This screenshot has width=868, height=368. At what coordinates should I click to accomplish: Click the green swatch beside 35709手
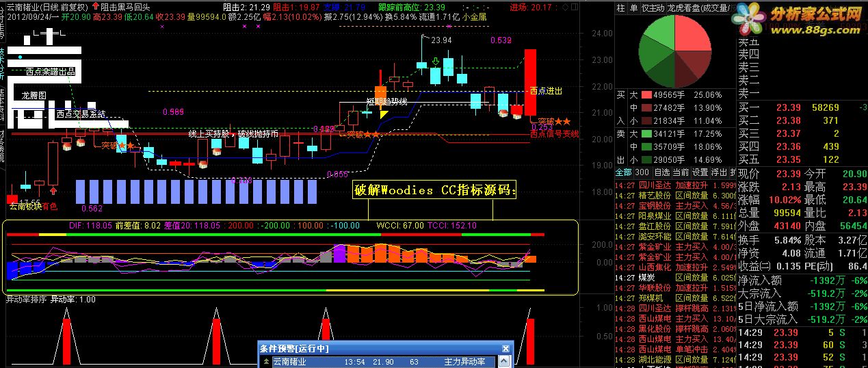[x=646, y=146]
